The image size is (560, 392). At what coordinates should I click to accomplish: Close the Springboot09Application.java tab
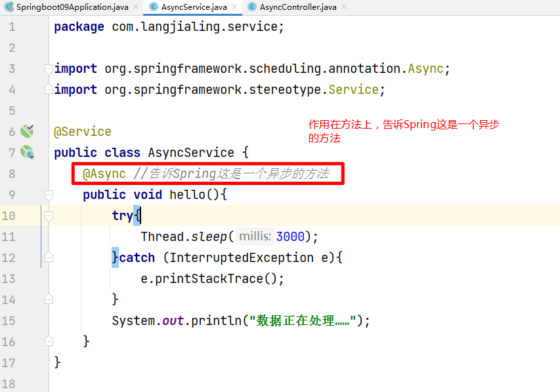click(x=136, y=7)
